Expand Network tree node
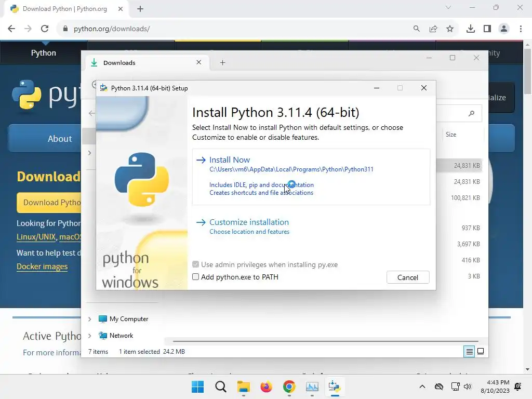The width and height of the screenshot is (532, 399). [89, 336]
